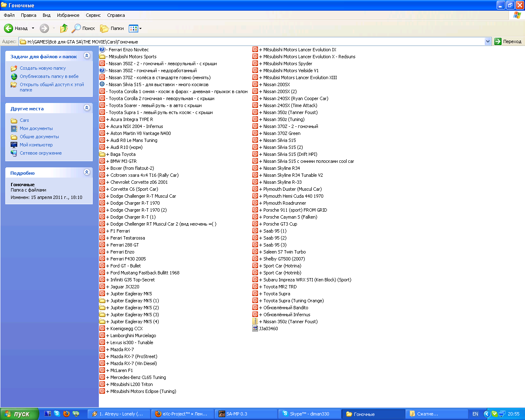Select the zipped Nissan 350z (Tanner Foust) archive icon
525x420 pixels.
255,322
